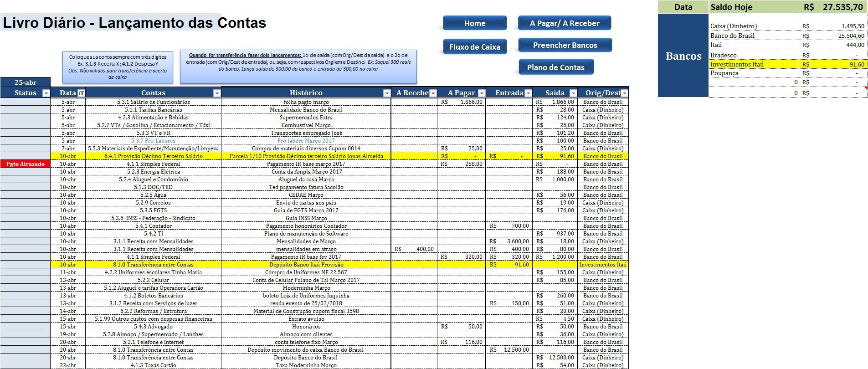Click the Preencher Bancos button

[565, 45]
